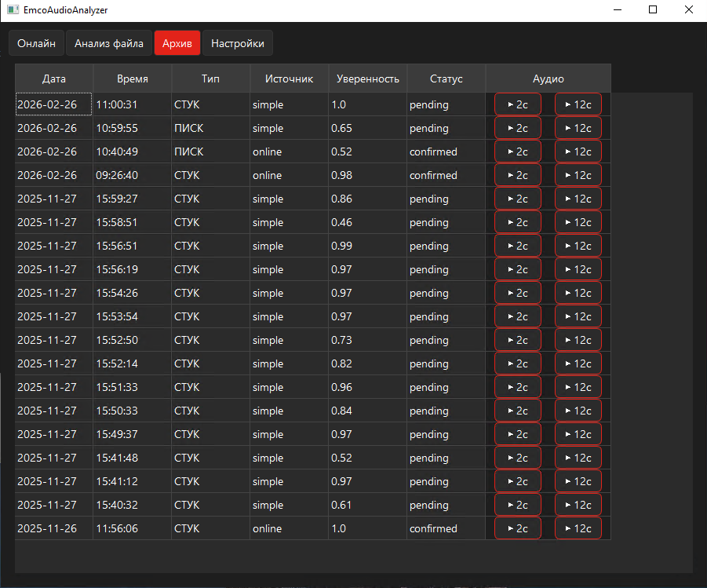Play the 2с clip for the 15:40:32 event
707x588 pixels.
pyautogui.click(x=518, y=505)
